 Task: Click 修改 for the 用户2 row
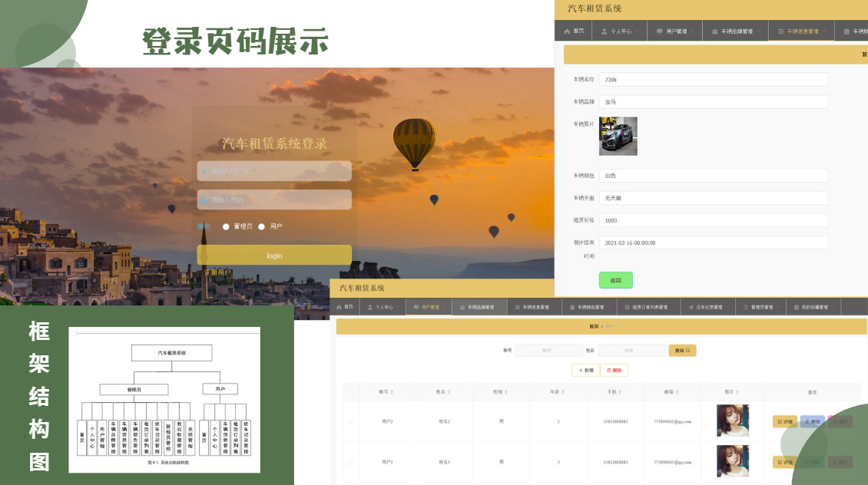(x=812, y=421)
